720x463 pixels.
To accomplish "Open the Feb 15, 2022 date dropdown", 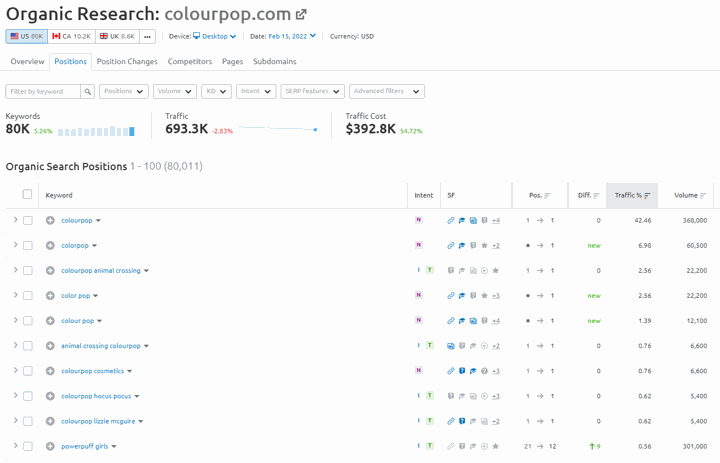I will coord(292,36).
